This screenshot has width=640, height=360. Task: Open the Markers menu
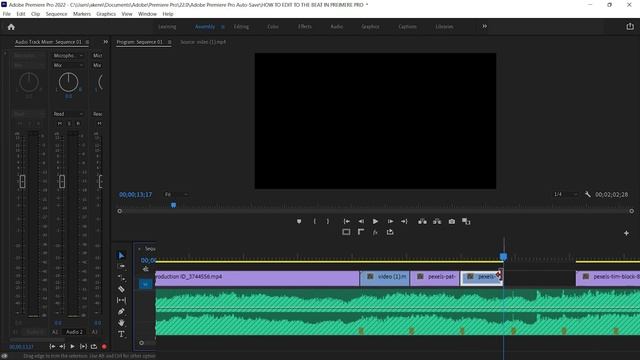click(x=82, y=14)
